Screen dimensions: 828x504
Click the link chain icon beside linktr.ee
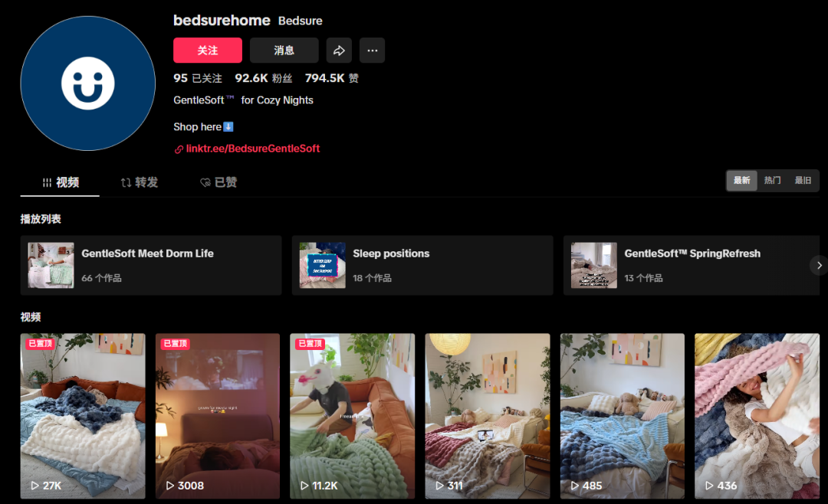click(179, 149)
